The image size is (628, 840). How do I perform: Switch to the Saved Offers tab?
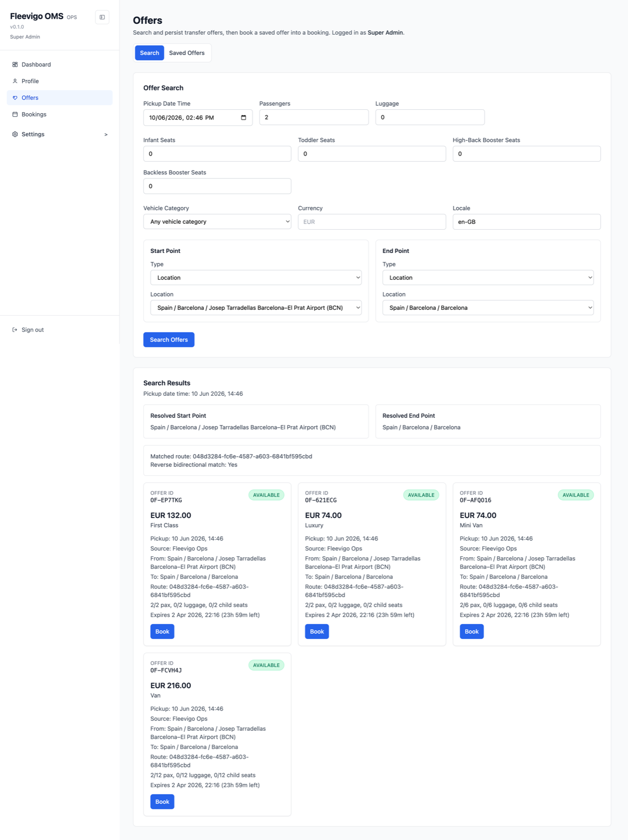pyautogui.click(x=187, y=53)
